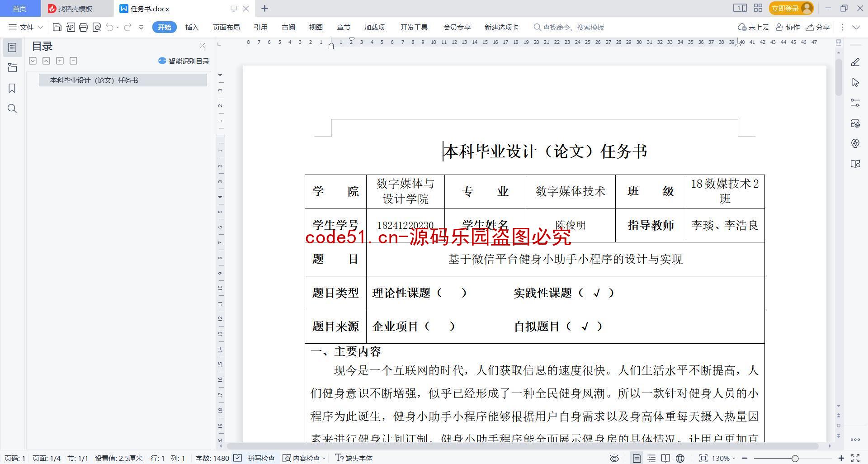
Task: Click 缺失字体 in the status bar
Action: coord(354,458)
